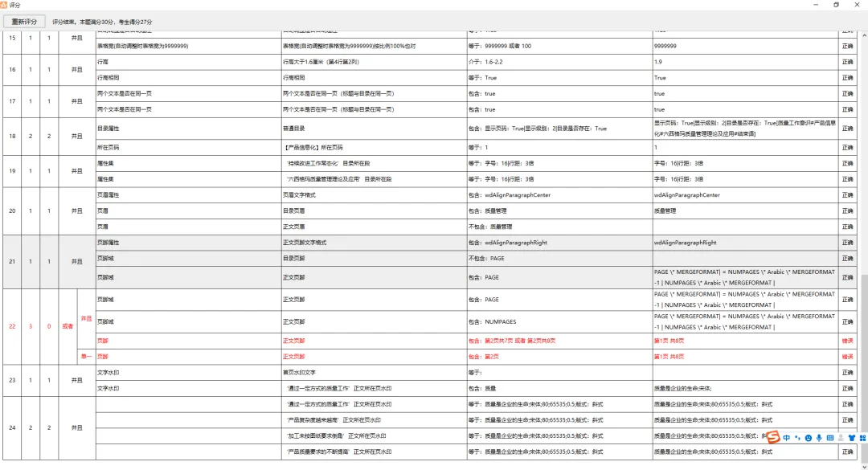
Task: Activate Sogou voice input microphone
Action: point(819,438)
